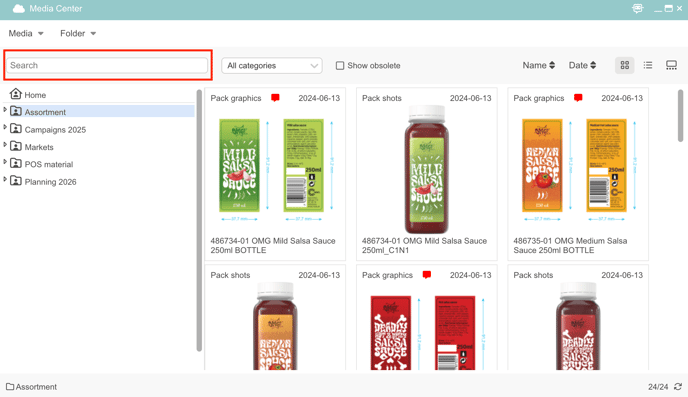The height and width of the screenshot is (397, 688).
Task: Select the Planning 2026 folder
Action: tap(50, 182)
